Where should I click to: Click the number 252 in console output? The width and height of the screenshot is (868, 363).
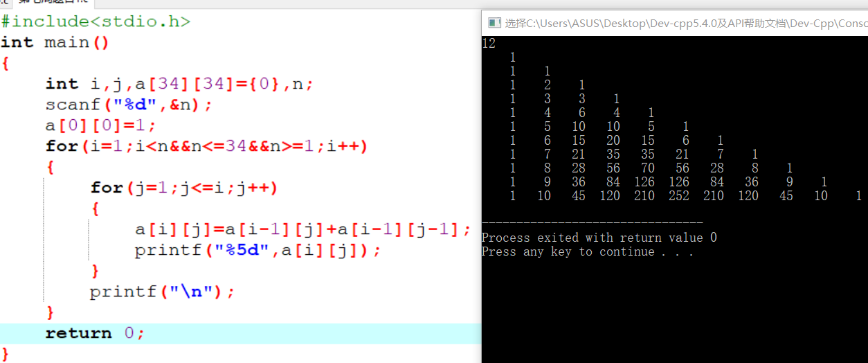pos(678,196)
